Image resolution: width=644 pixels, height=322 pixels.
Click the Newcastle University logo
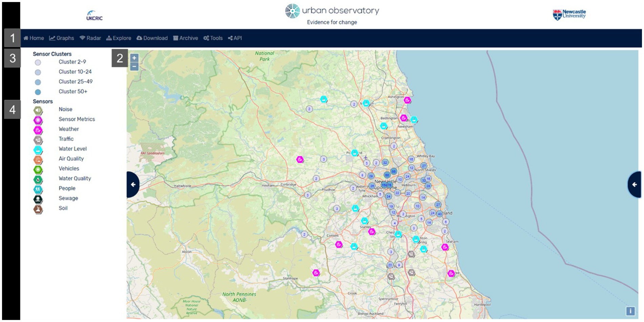tap(569, 15)
